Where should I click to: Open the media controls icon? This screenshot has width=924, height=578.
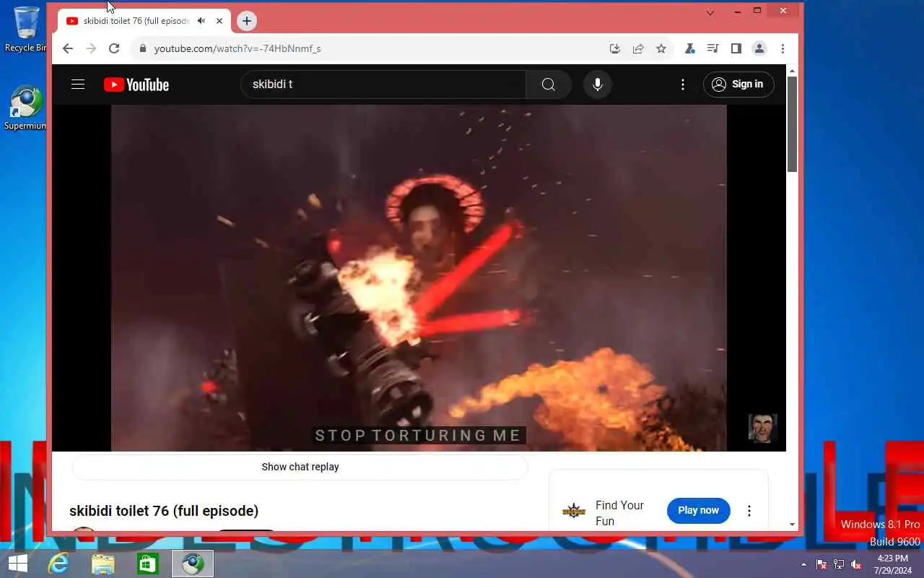click(x=712, y=48)
